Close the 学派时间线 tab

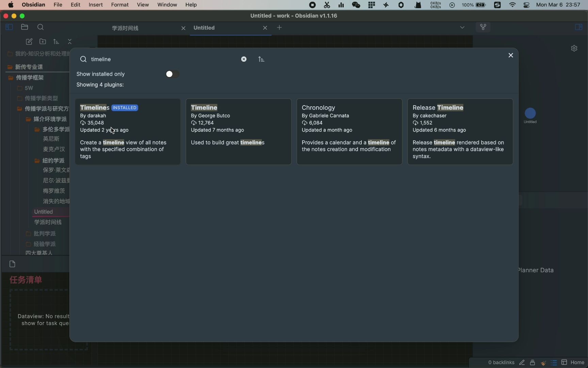pyautogui.click(x=183, y=28)
